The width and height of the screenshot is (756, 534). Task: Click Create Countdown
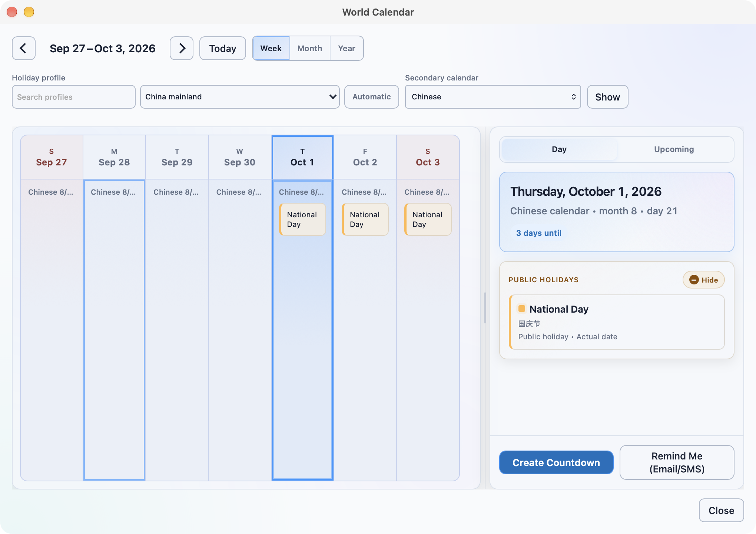pos(556,462)
